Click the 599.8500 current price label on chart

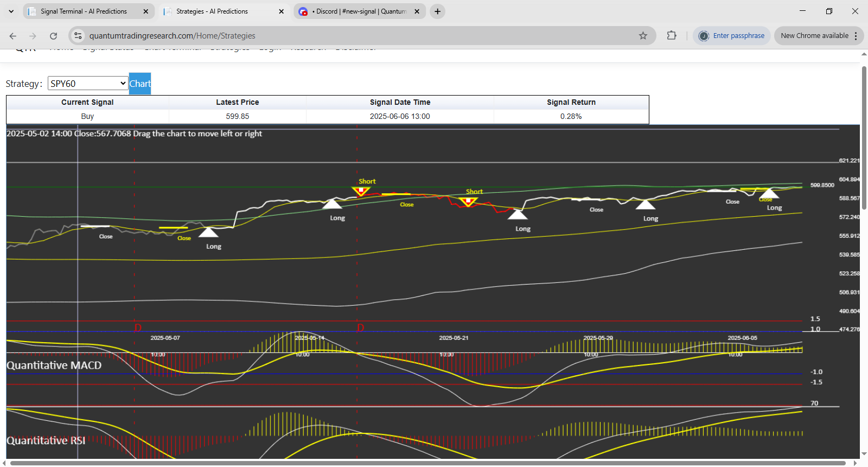coord(822,185)
